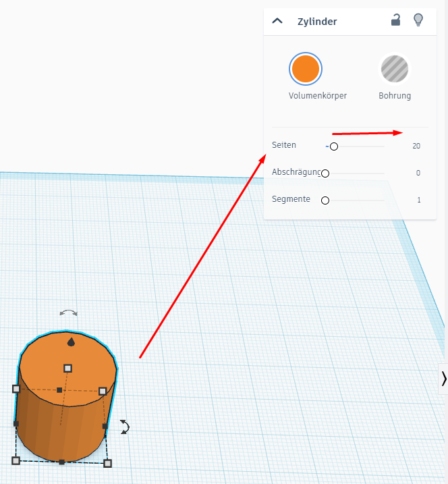This screenshot has width=448, height=484.
Task: Click the Seiten label
Action: 284,145
